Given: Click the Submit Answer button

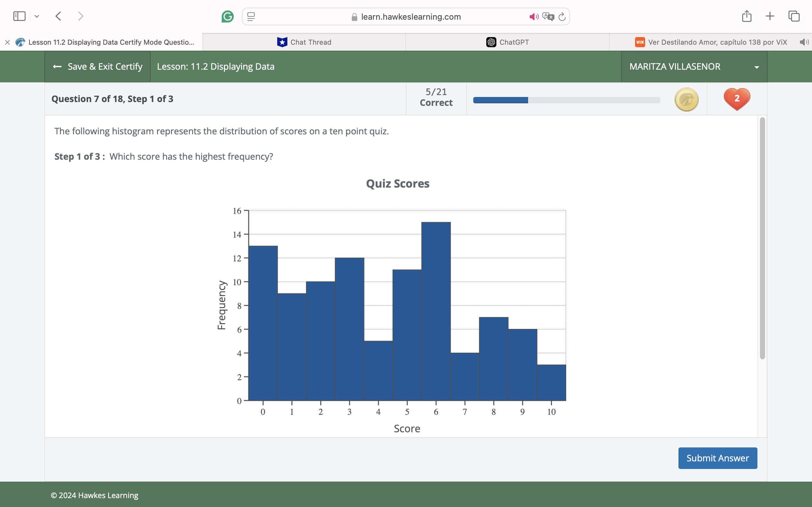Looking at the screenshot, I should [x=717, y=458].
